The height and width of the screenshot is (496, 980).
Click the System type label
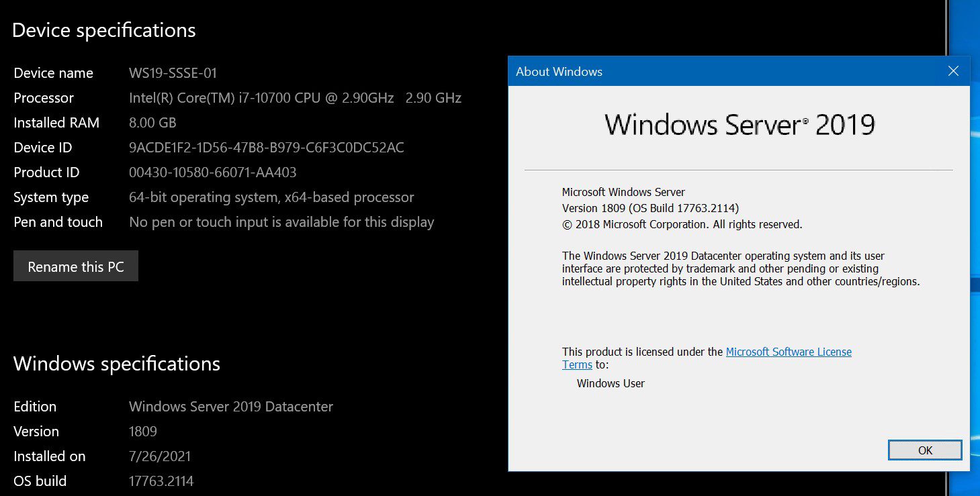pos(51,197)
